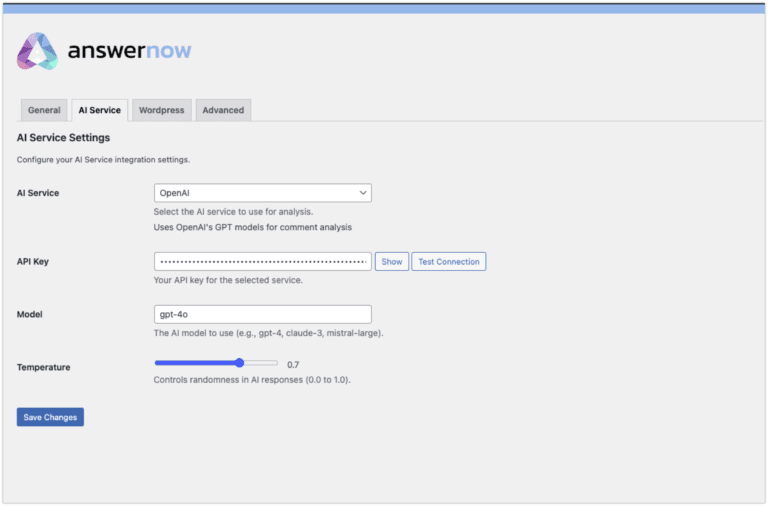Click 'Uses OpenAI's GPT models for comment analysis' text
Viewport: 768px width, 506px height.
(253, 227)
